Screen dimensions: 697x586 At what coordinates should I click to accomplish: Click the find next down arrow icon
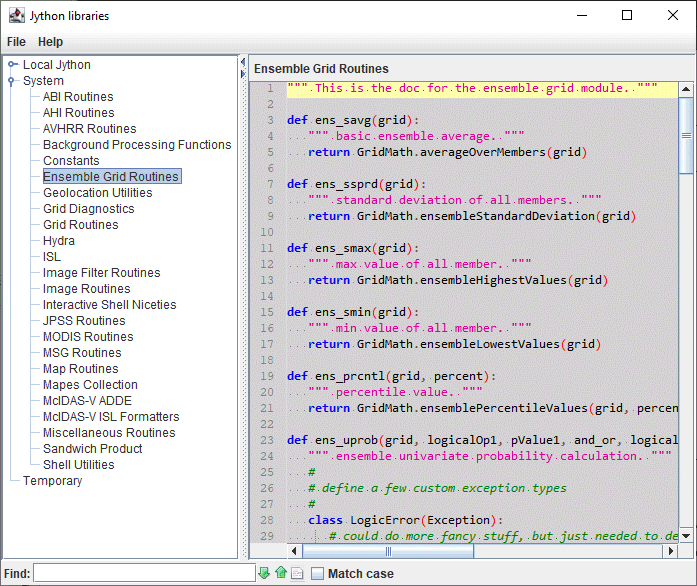coord(264,573)
